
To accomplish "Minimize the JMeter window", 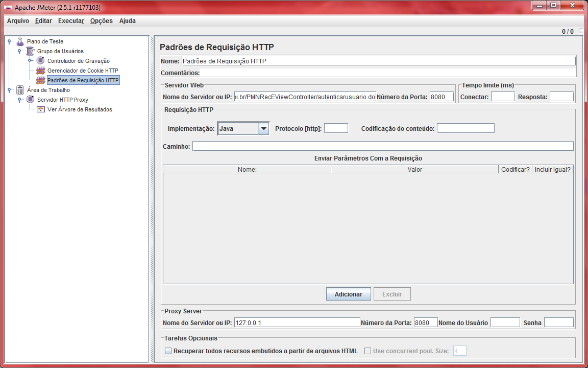I will (x=539, y=5).
